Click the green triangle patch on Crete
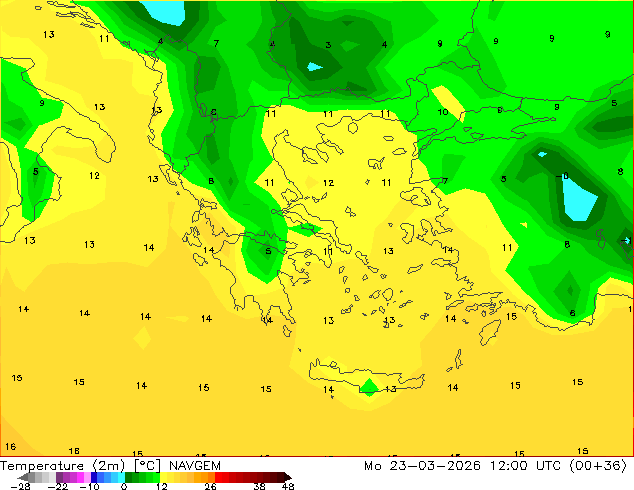Viewport: 634px width, 490px height. (x=369, y=387)
